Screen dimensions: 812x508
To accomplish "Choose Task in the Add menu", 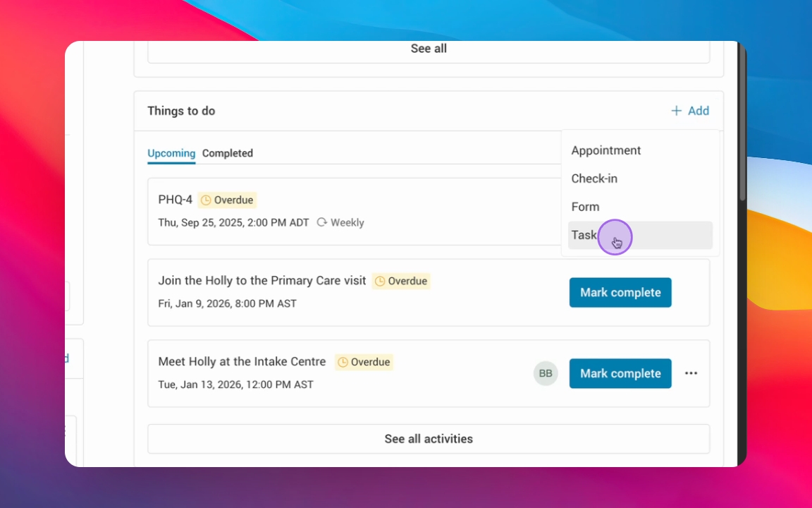I will point(640,236).
